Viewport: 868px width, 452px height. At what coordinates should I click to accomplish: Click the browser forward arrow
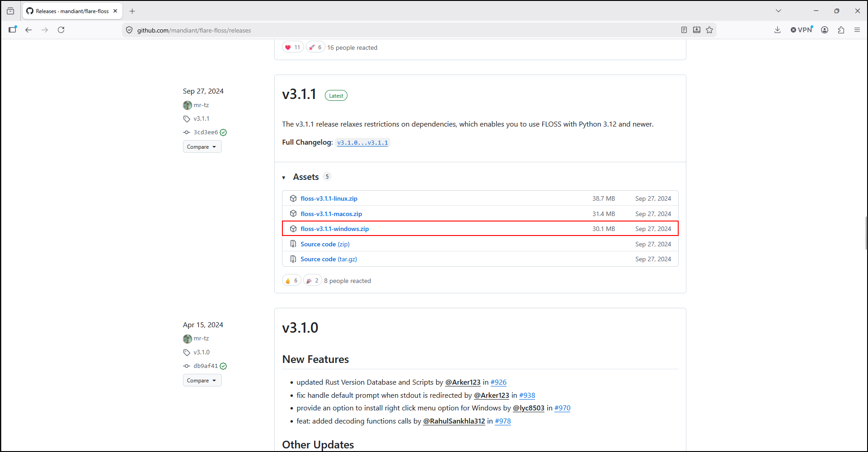coord(45,30)
